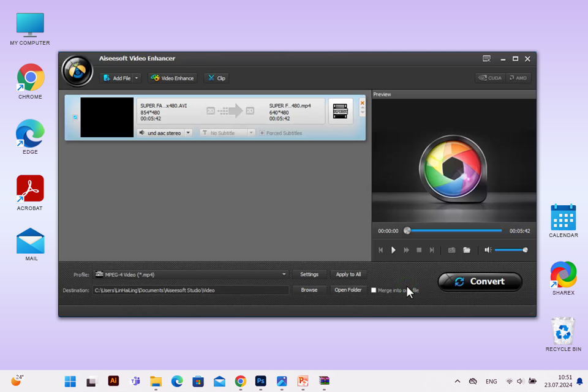Toggle CUDA acceleration button
Image resolution: width=588 pixels, height=392 pixels.
[490, 78]
